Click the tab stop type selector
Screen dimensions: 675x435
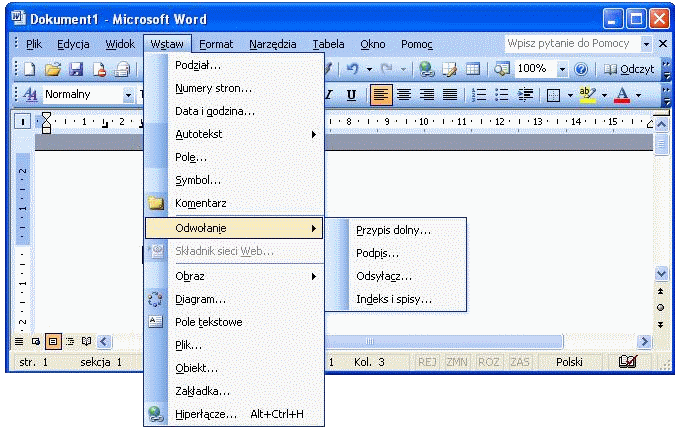coord(22,122)
